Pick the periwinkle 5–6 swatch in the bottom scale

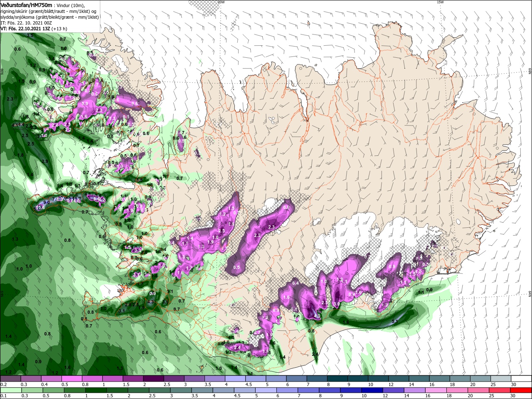(265, 390)
